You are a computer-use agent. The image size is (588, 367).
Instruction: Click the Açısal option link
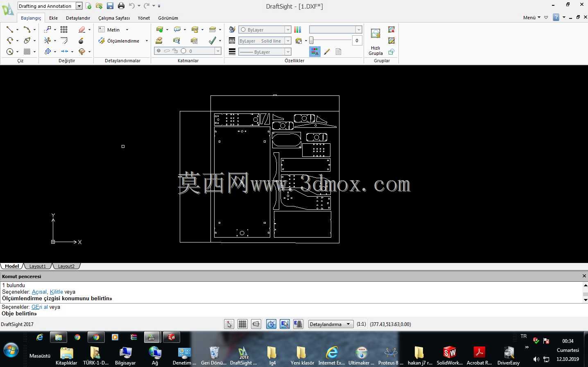click(x=39, y=292)
